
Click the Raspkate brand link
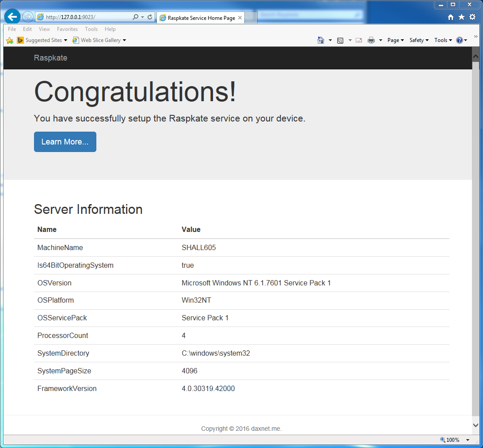click(x=50, y=58)
